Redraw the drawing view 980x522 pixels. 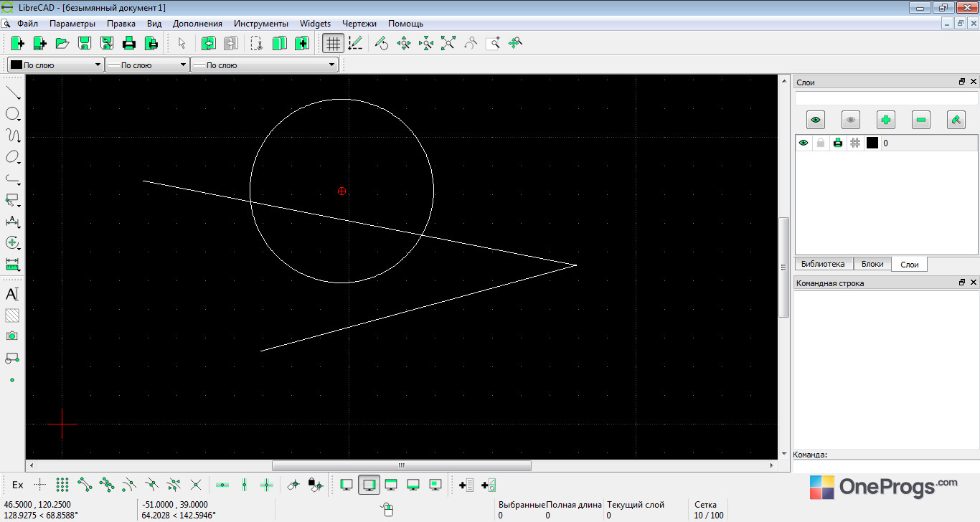382,43
